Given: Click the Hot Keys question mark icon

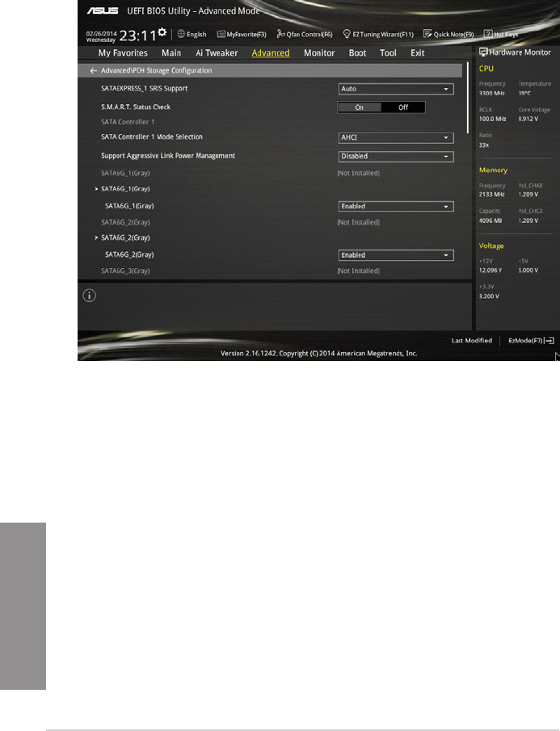Looking at the screenshot, I should 488,34.
